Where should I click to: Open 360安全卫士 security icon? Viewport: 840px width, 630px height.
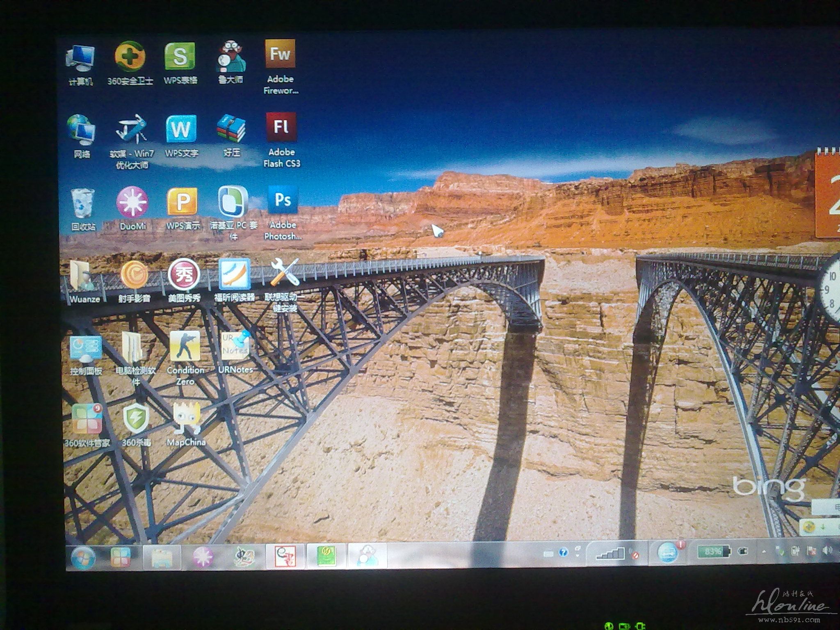pos(130,57)
